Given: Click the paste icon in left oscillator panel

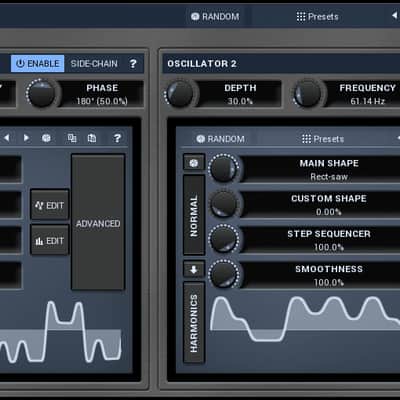Looking at the screenshot, I should (x=92, y=138).
